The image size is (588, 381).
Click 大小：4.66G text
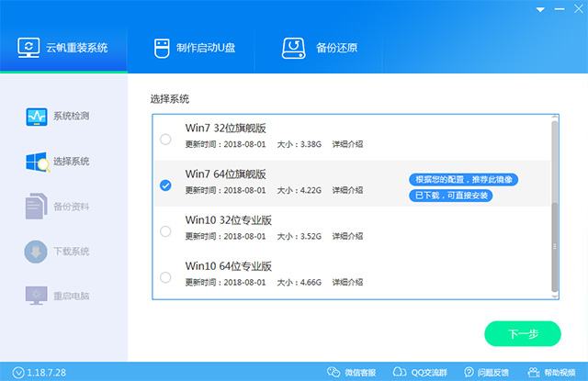(299, 283)
